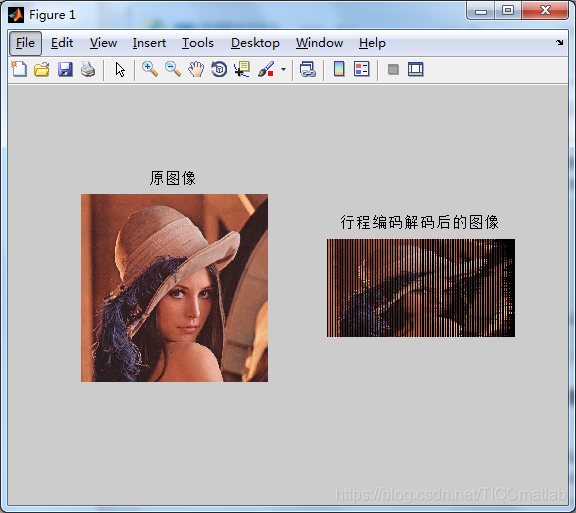The height and width of the screenshot is (513, 576).
Task: Open the Insert menu
Action: click(x=149, y=43)
